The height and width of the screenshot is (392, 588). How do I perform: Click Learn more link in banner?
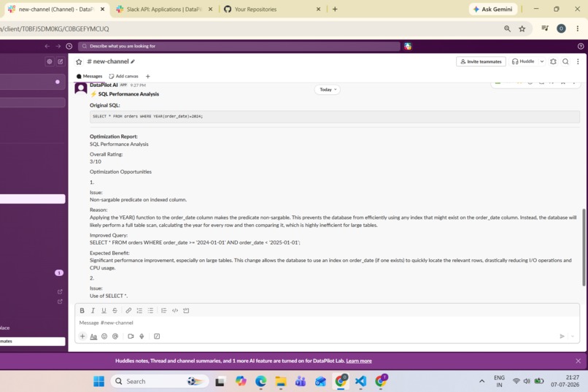click(359, 361)
